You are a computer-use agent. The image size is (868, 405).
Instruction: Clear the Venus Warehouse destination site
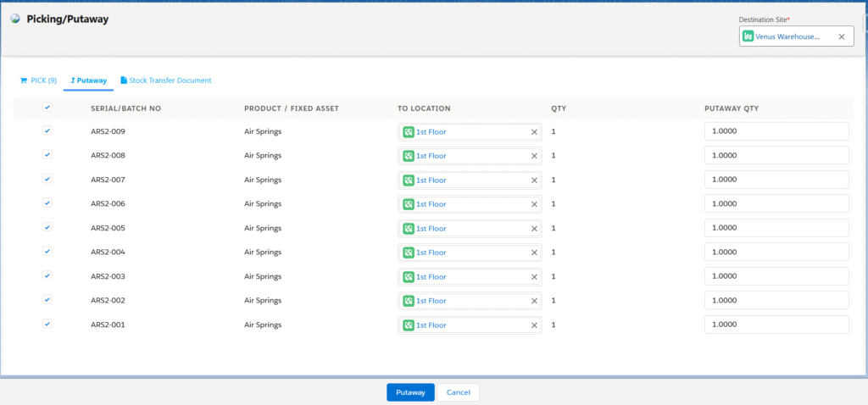841,36
